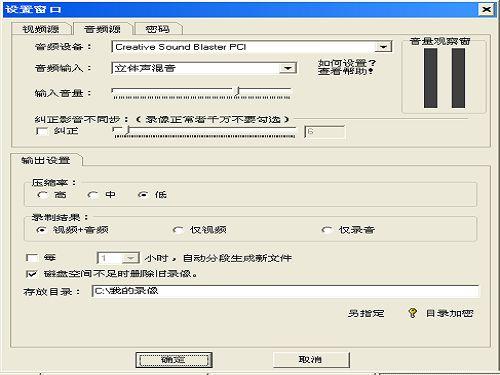This screenshot has width=500, height=375.
Task: Choose 视频+音频 recording result option
Action: tap(41, 230)
